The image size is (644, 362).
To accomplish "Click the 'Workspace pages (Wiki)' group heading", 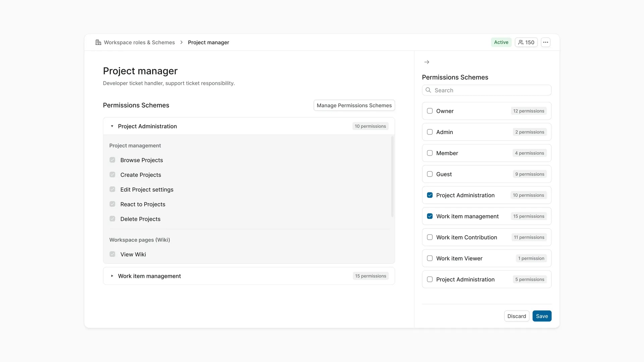I will (140, 240).
